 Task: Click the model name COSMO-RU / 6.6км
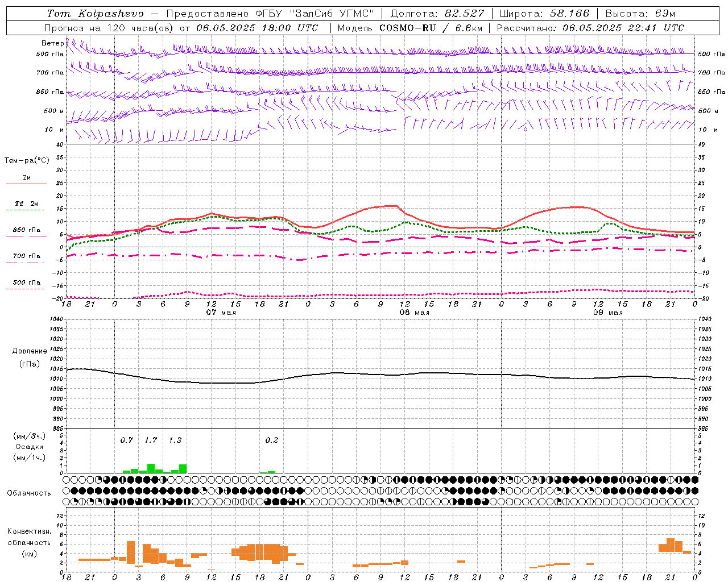coord(431,28)
